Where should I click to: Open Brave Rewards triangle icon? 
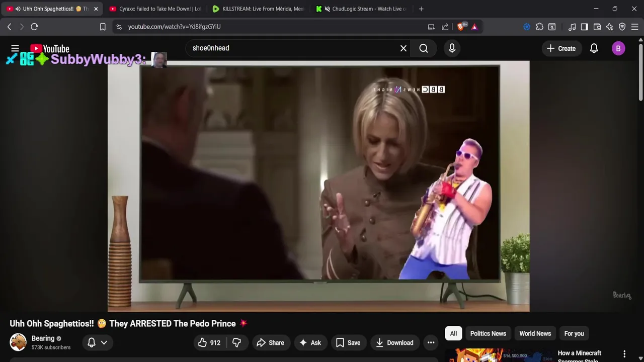pos(474,27)
